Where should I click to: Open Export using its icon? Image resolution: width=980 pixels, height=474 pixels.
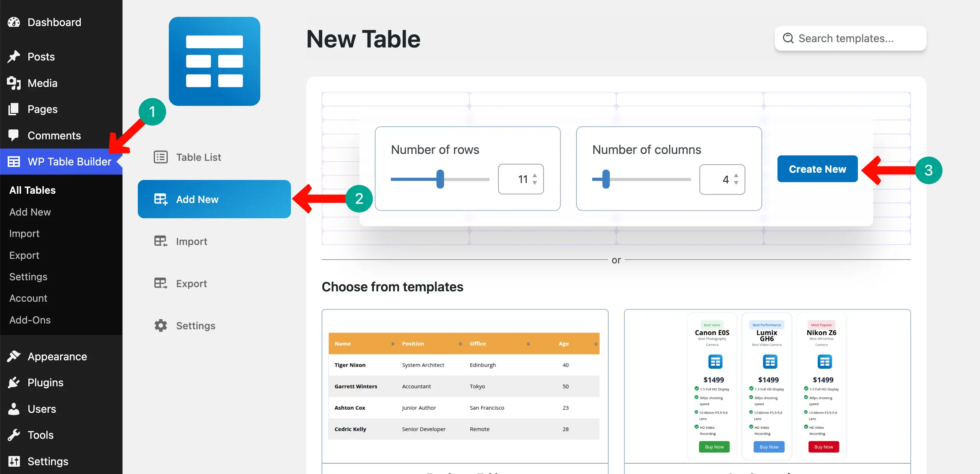(x=160, y=283)
